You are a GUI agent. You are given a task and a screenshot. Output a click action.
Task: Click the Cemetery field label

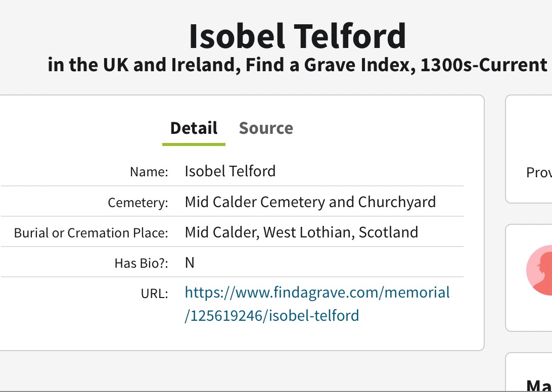[137, 203]
